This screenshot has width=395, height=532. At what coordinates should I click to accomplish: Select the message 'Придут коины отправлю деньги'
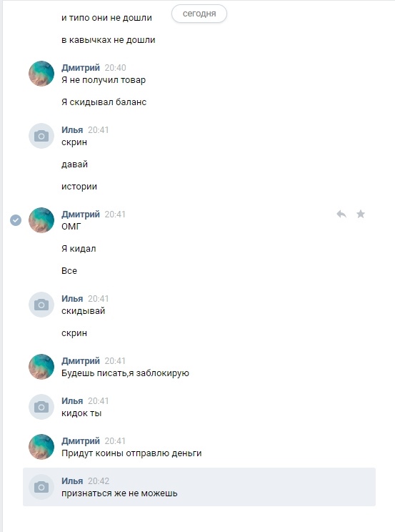[131, 453]
